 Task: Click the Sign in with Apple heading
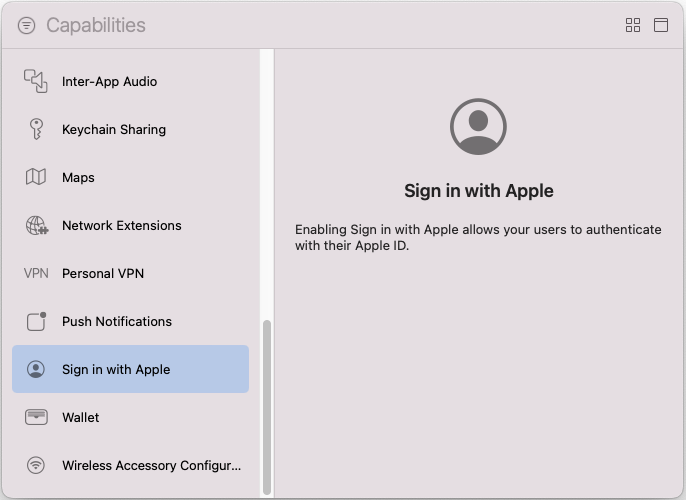pyautogui.click(x=479, y=191)
